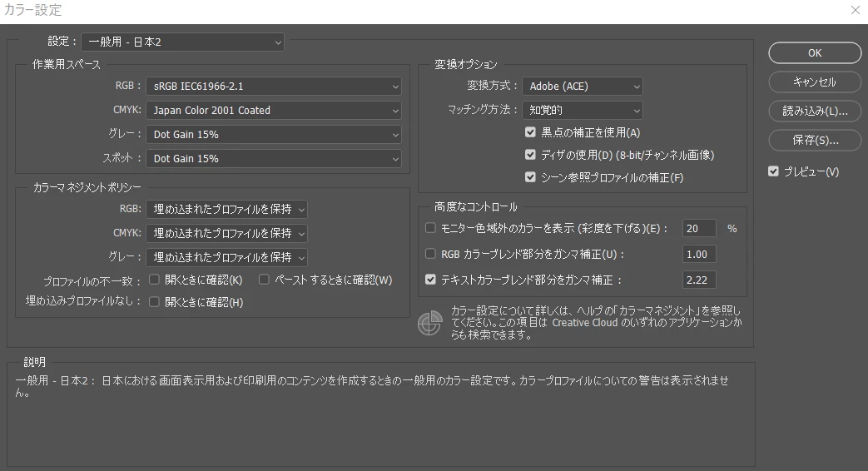Enable モニター色域外のカラーを表示 checkbox
This screenshot has height=471, width=868.
pos(430,227)
